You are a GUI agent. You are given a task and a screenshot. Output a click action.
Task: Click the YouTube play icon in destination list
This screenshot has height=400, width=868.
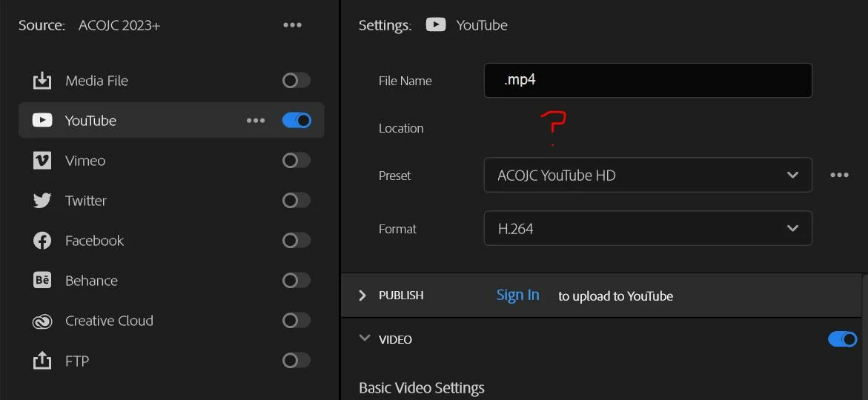point(42,120)
